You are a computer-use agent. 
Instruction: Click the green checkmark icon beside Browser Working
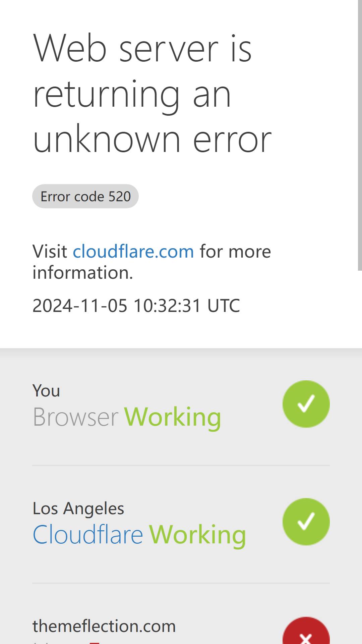[306, 404]
